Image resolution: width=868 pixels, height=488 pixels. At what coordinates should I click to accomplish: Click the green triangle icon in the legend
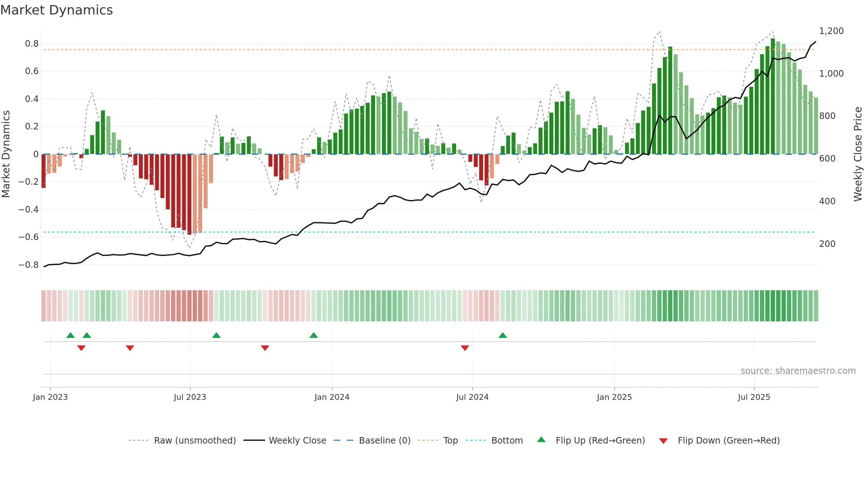(x=541, y=440)
